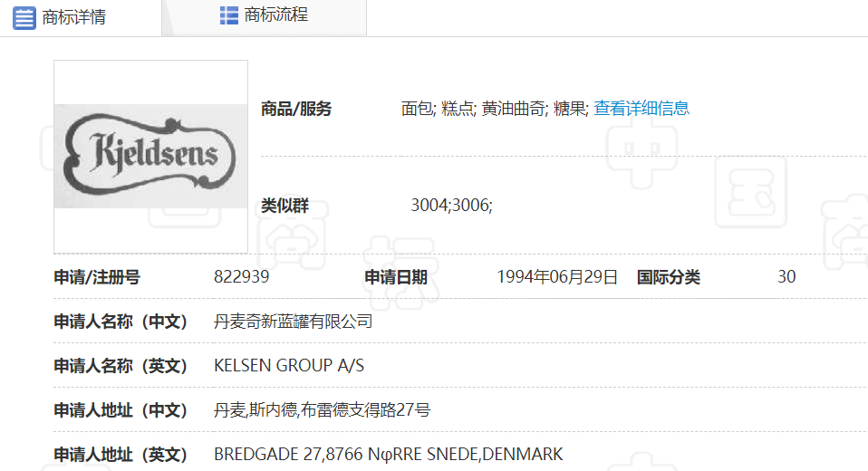
Task: Switch to the 商标流程 tab
Action: [x=275, y=15]
